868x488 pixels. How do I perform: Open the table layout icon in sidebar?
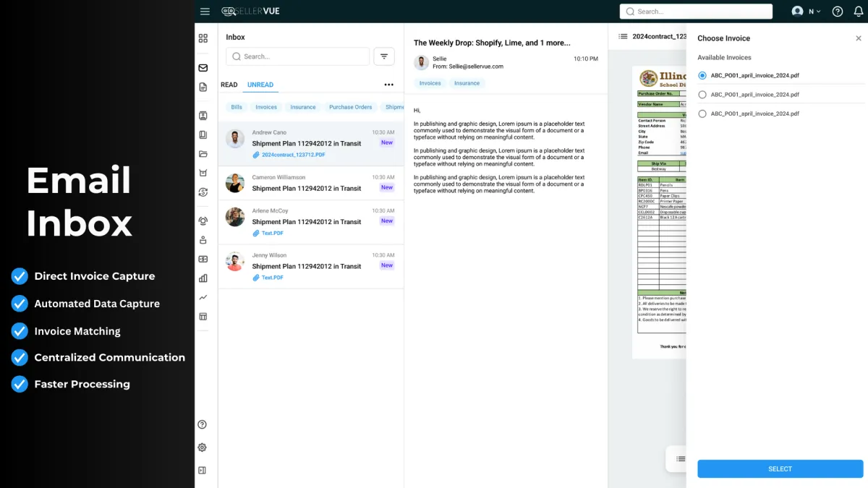(x=203, y=316)
